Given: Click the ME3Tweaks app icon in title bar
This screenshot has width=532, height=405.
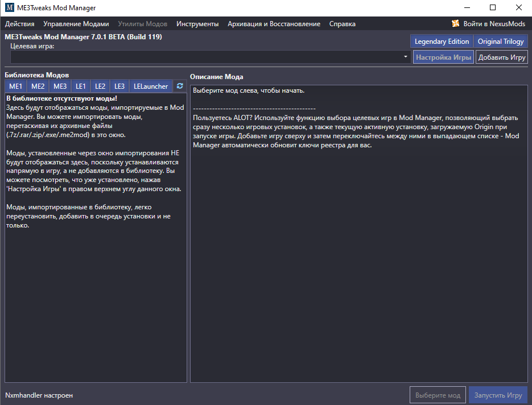Looking at the screenshot, I should tap(9, 8).
